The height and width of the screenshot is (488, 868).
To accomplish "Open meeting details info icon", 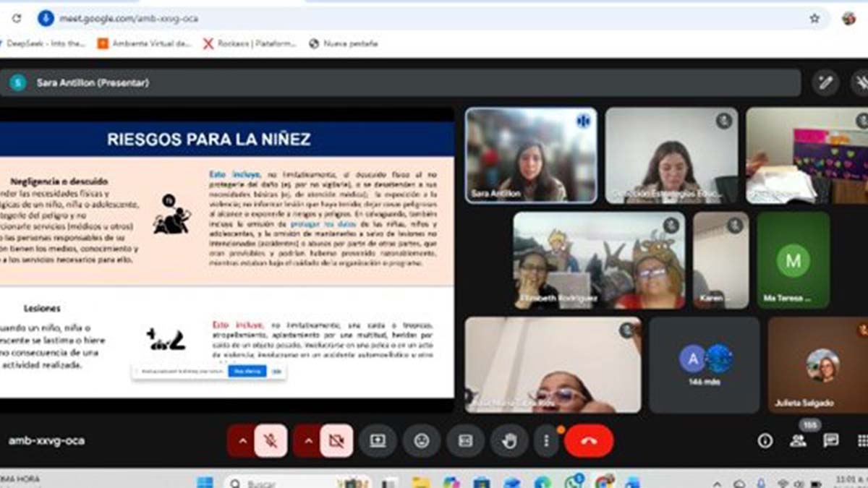I will (x=765, y=441).
